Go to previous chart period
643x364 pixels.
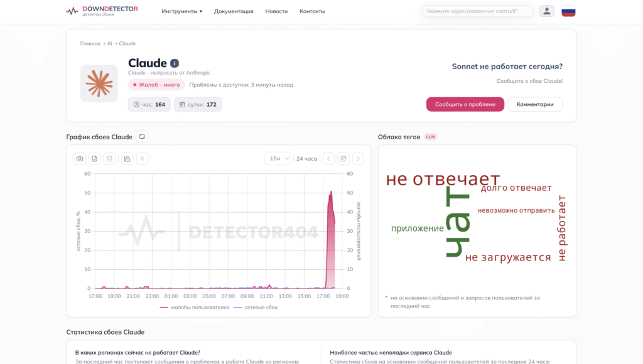[328, 159]
